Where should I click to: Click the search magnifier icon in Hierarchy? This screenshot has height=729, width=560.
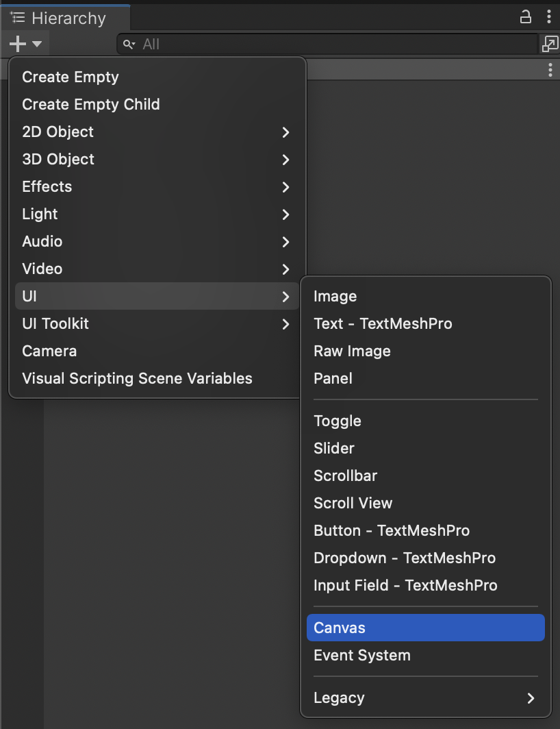[x=129, y=45]
